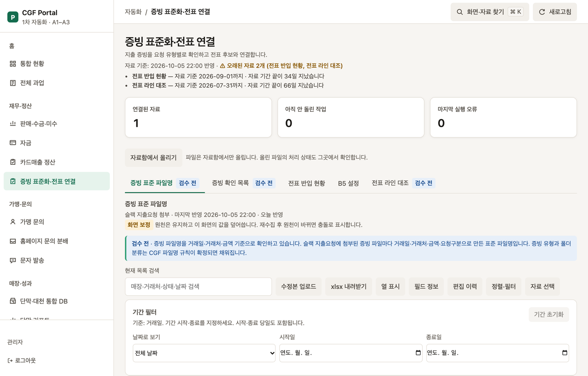Open the 전표 반입 현황 tab
Image resolution: width=588 pixels, height=376 pixels.
click(x=307, y=183)
